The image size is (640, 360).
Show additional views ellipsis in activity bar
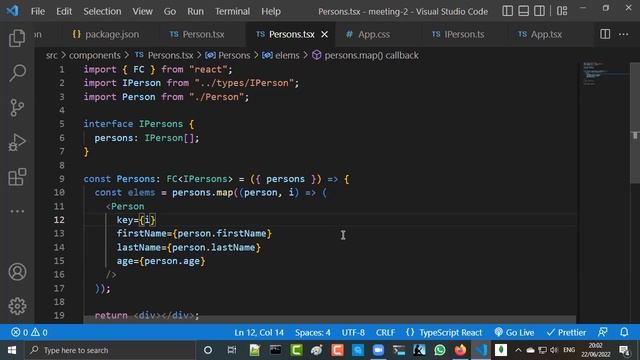[x=17, y=211]
